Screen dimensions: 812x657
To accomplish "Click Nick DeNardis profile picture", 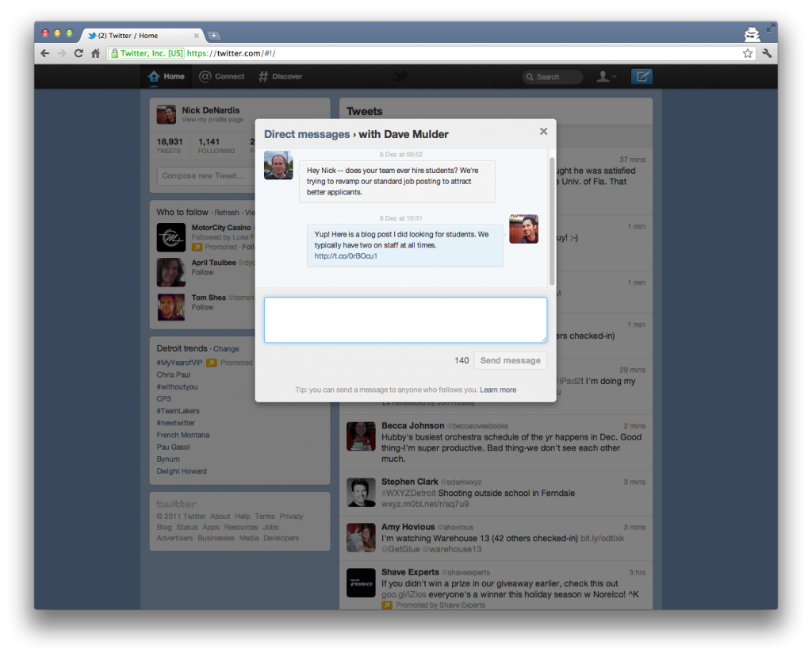I will point(167,114).
